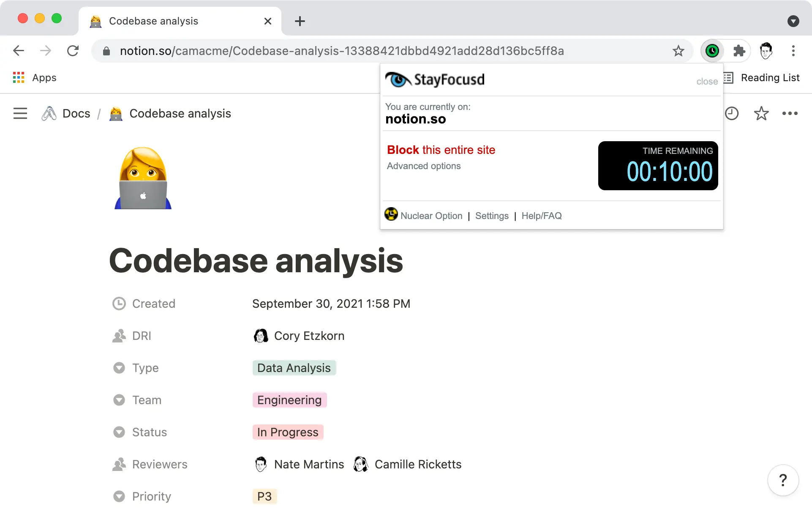Open Notion page updates clock icon
Screen dimensions: 812x509
click(731, 113)
